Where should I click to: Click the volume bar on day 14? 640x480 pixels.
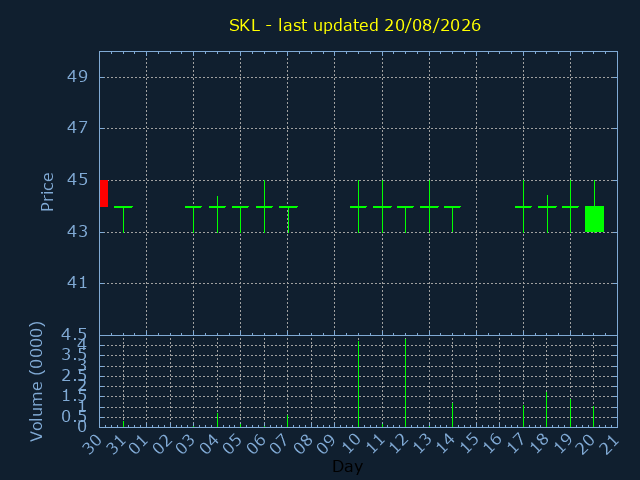pos(452,415)
